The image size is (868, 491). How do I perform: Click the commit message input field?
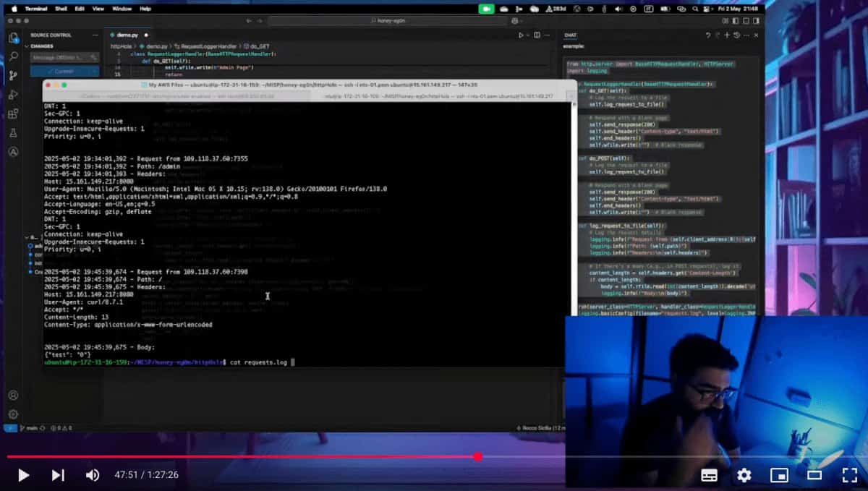tap(65, 57)
